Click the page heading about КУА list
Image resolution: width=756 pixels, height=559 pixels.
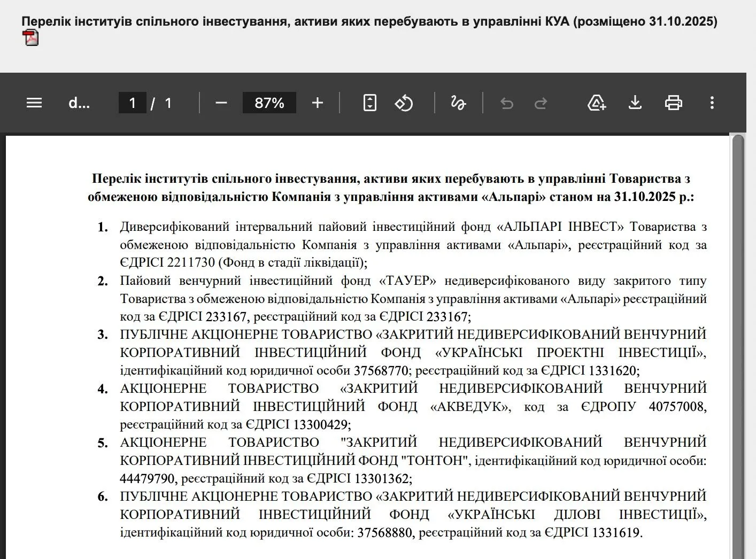(369, 21)
